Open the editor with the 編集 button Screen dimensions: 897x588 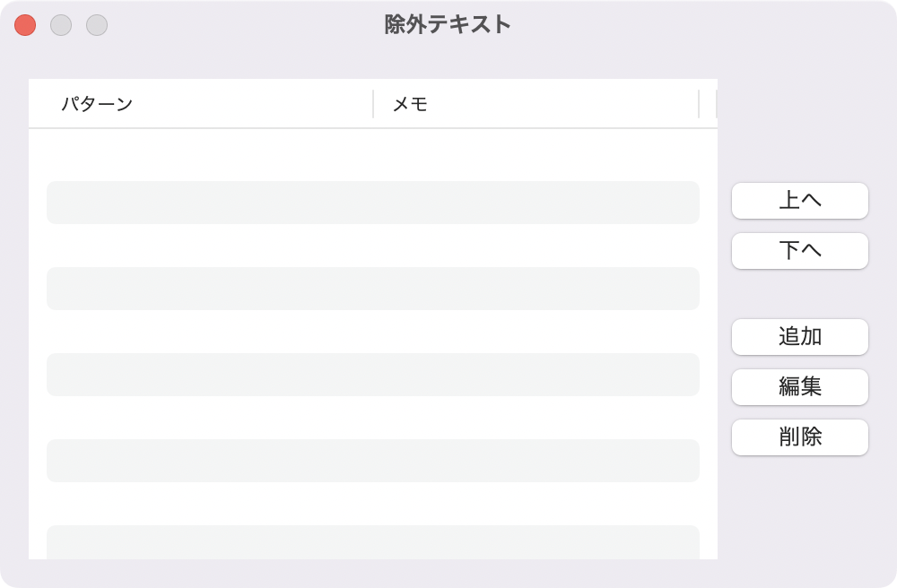click(x=800, y=387)
